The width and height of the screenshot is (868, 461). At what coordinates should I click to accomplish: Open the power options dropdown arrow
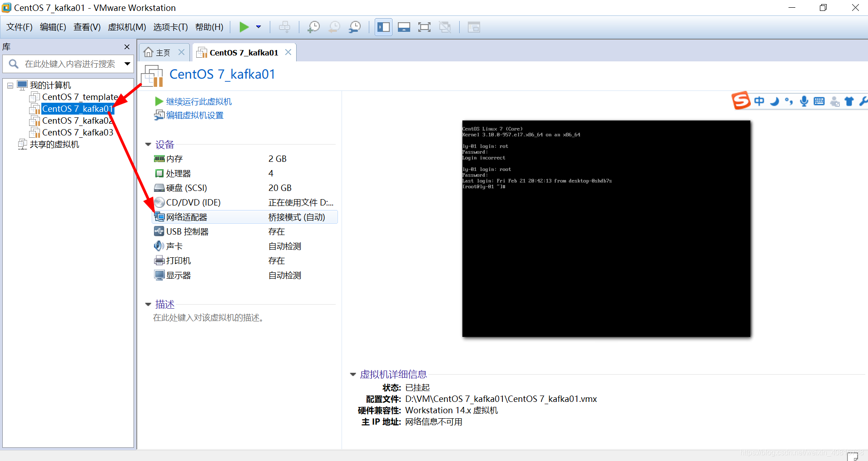tap(258, 27)
